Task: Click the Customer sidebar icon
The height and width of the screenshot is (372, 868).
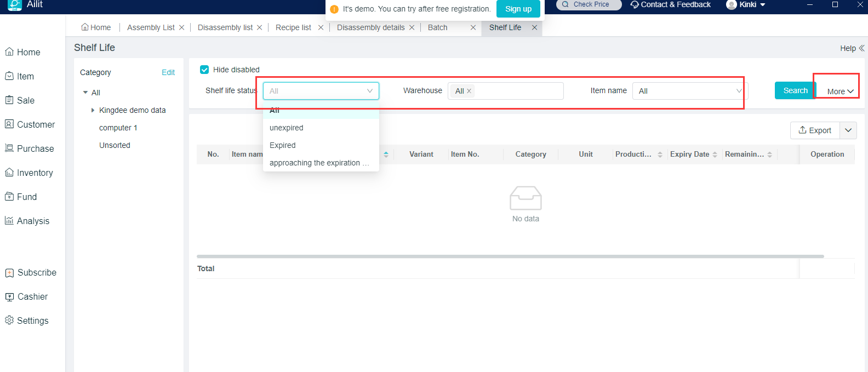Action: tap(9, 124)
